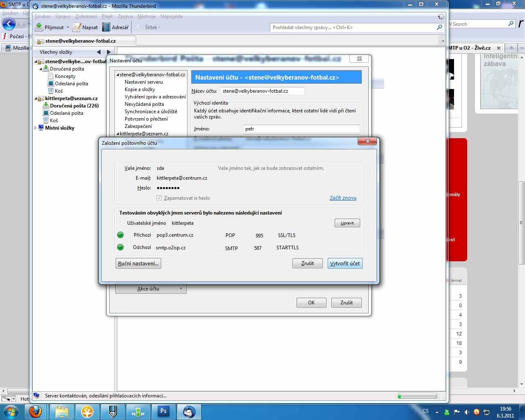Open Akce účtu dropdown
This screenshot has width=525, height=420.
pos(151,289)
